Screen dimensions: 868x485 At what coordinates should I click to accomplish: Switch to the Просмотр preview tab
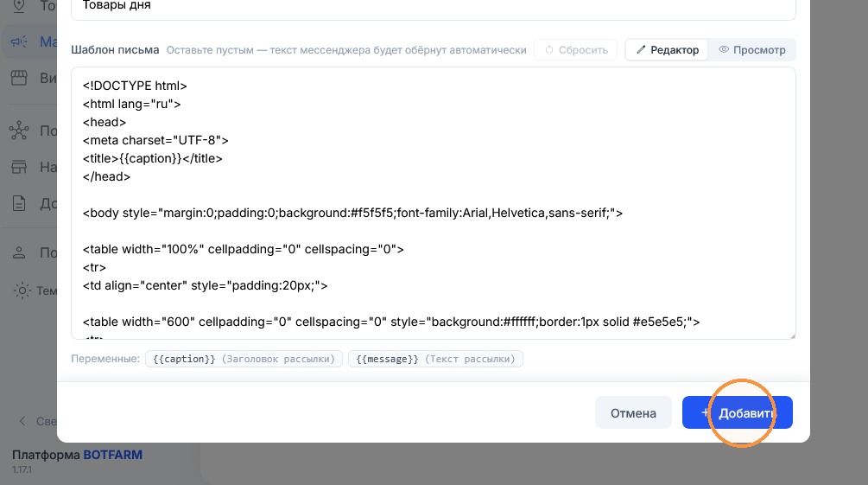click(751, 50)
